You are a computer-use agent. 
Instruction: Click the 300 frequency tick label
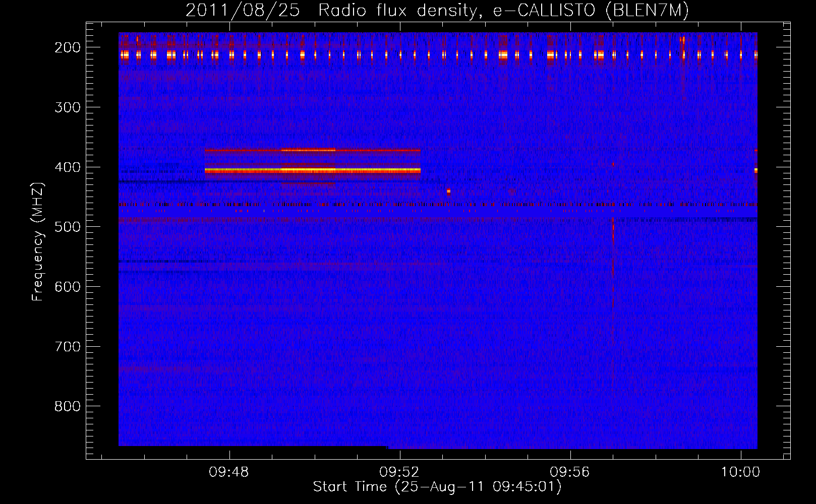(x=68, y=107)
